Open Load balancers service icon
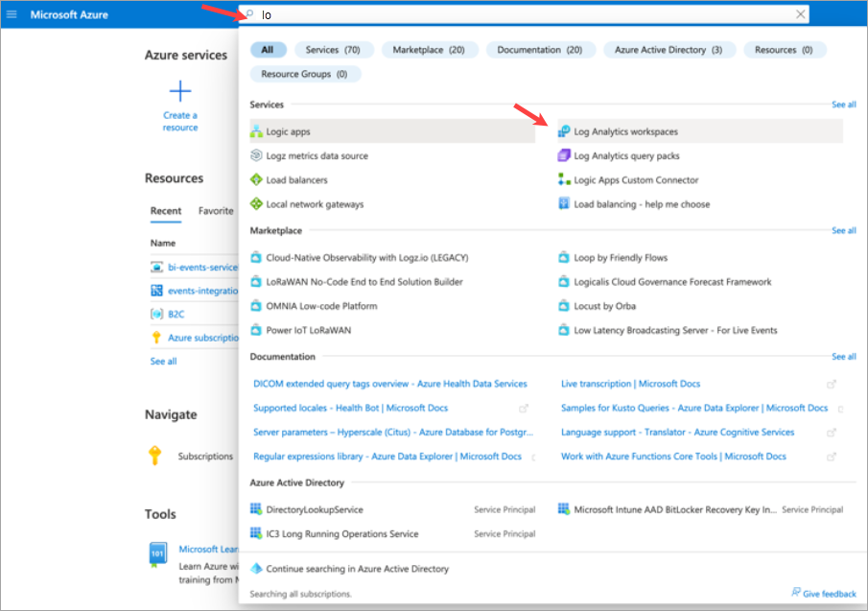This screenshot has width=868, height=611. click(256, 180)
